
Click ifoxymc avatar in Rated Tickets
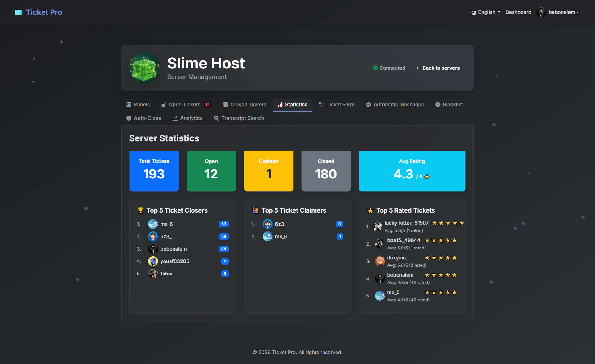click(x=380, y=261)
